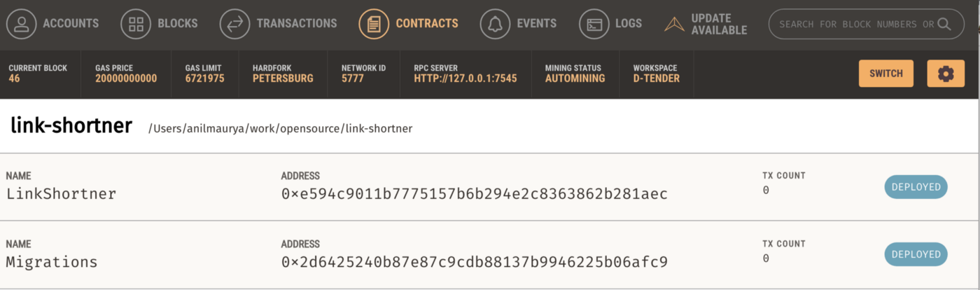Go to the Events tab
The width and height of the screenshot is (980, 290).
point(536,24)
